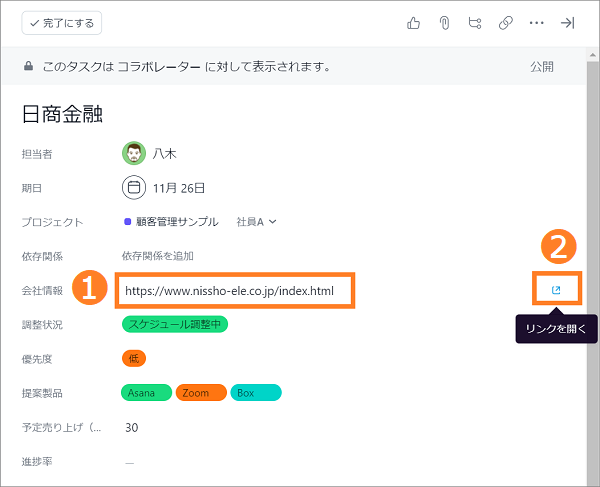Click the Asana product tag

click(147, 393)
